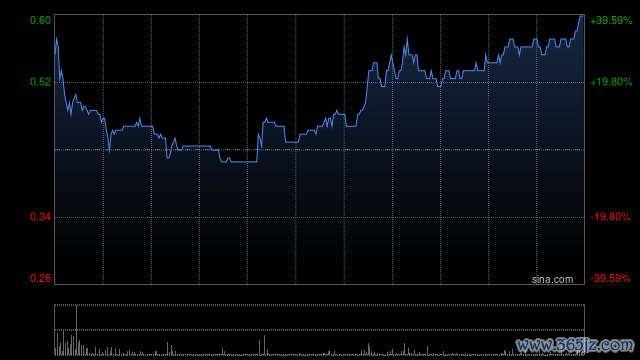Click the -19.80% percentage label
Viewport: 640px width, 360px height.
coord(611,217)
